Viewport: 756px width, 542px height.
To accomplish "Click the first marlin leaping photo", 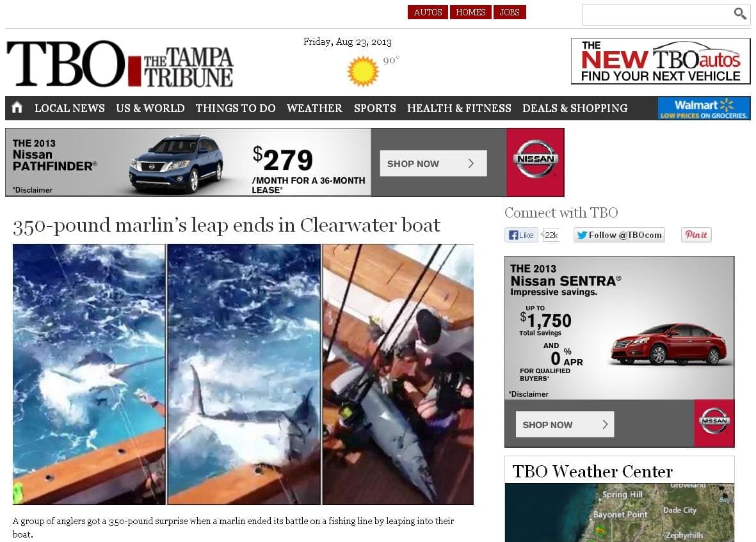I will click(x=89, y=374).
